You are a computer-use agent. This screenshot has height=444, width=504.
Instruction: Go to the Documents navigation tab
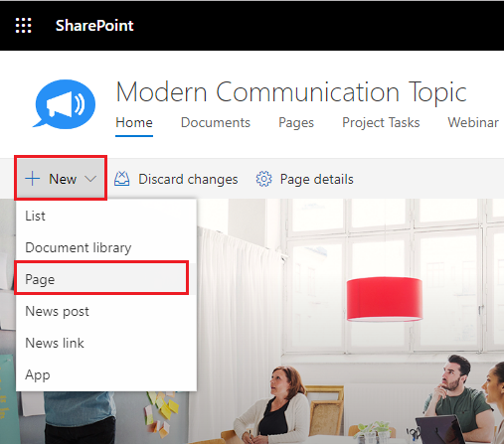pos(216,123)
